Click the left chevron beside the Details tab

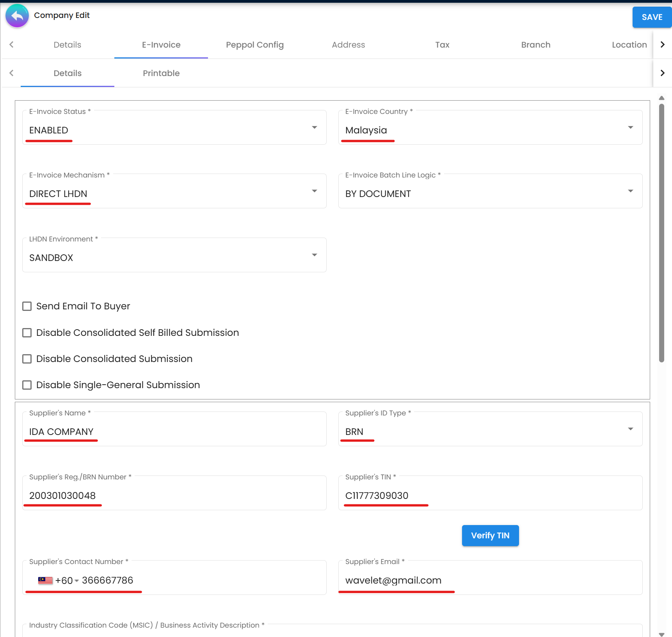pos(11,44)
